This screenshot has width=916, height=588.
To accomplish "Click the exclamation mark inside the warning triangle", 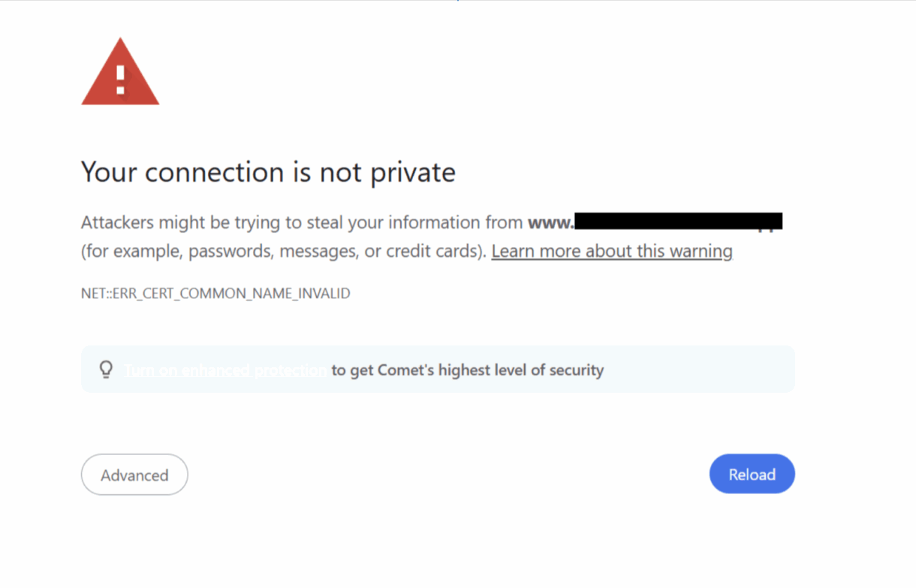I will 120,79.
